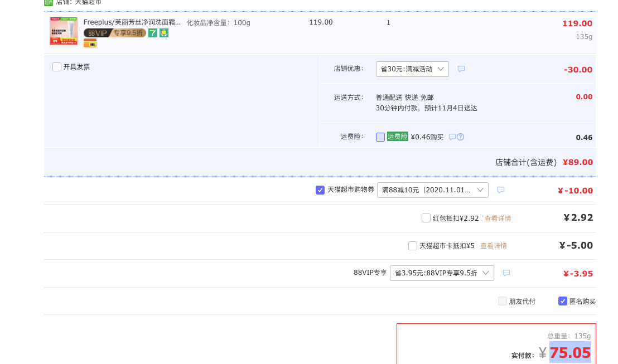Toggle the 朋友代付 checkbox
Image resolution: width=618 pixels, height=364 pixels.
coord(503,302)
